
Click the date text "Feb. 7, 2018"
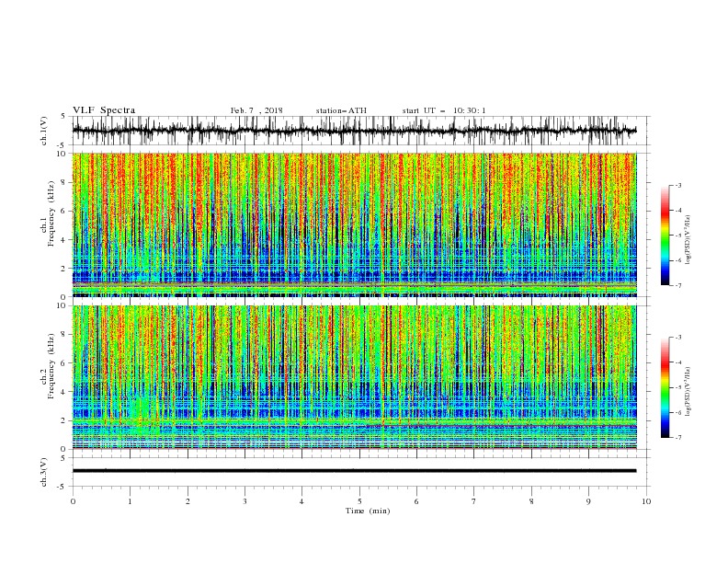pyautogui.click(x=256, y=110)
